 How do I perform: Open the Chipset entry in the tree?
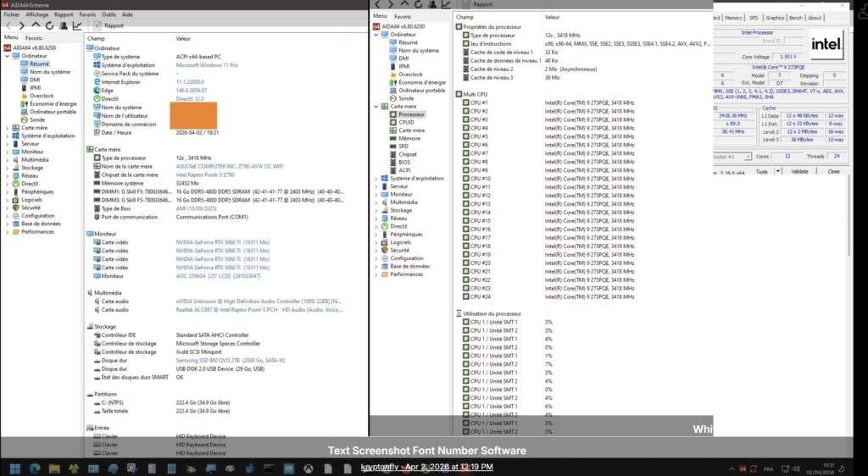[x=407, y=154]
